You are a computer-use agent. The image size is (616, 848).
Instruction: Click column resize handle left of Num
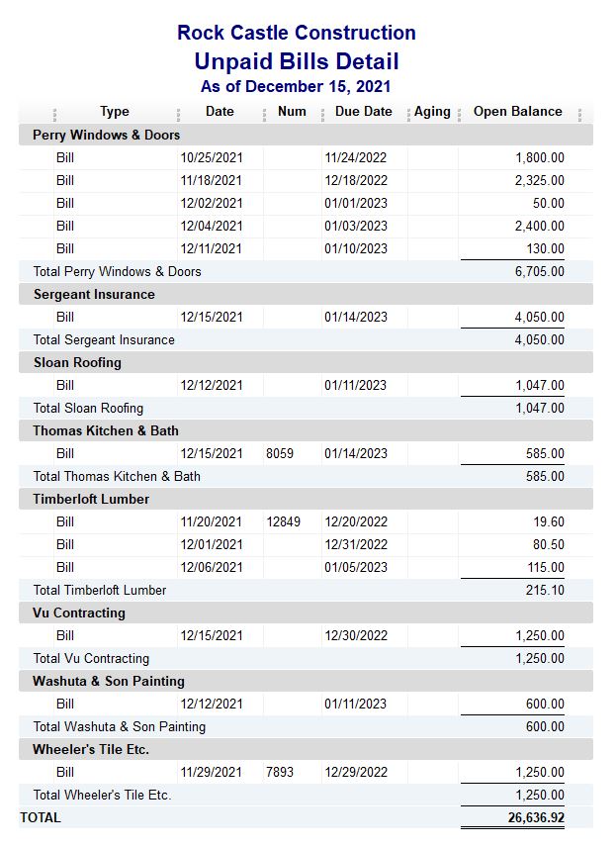(x=265, y=115)
